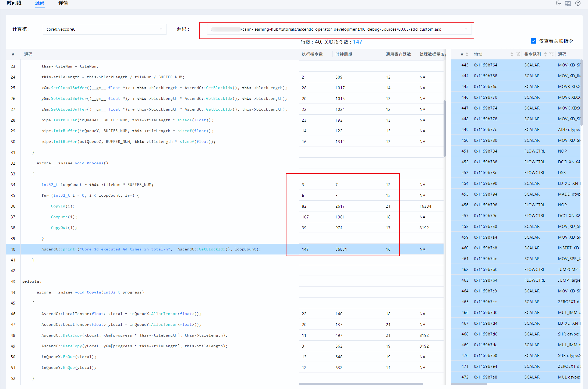Select instruction address 0x1159b7e8
This screenshot has height=389, width=588.
click(x=485, y=377)
